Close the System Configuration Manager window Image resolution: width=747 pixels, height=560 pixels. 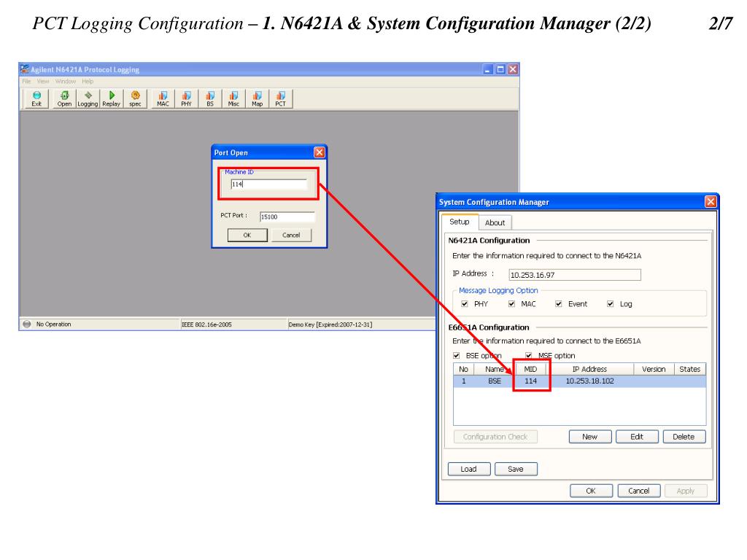click(711, 202)
